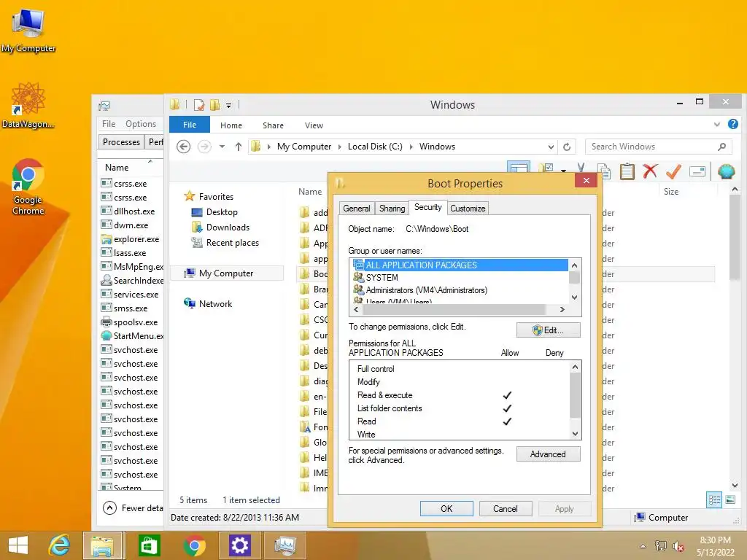747x560 pixels.
Task: Switch to large icons view at bottom right
Action: click(x=730, y=499)
